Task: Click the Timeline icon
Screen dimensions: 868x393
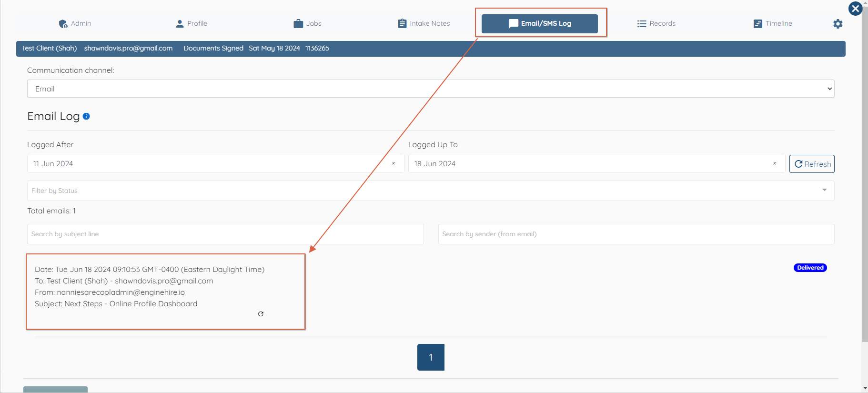Action: pos(758,23)
